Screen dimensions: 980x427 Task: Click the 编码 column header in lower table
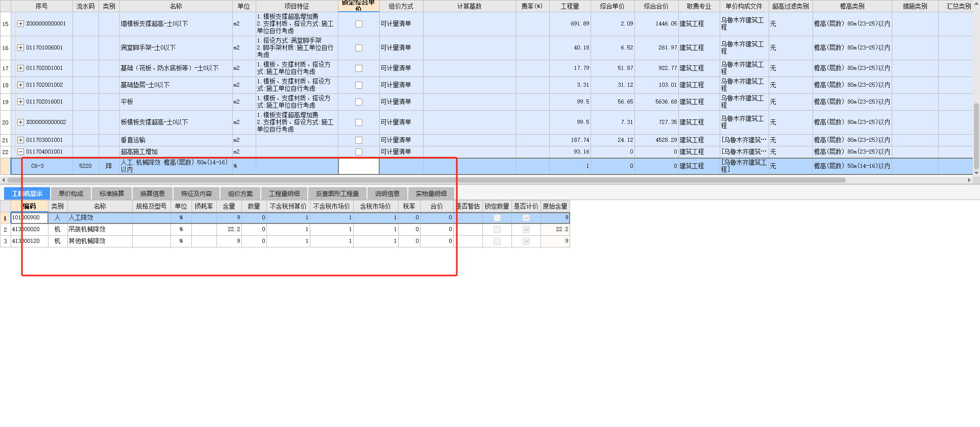(30, 206)
